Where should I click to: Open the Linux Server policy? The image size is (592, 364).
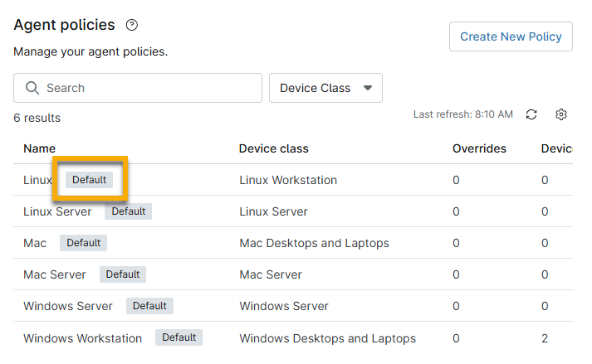[x=57, y=211]
